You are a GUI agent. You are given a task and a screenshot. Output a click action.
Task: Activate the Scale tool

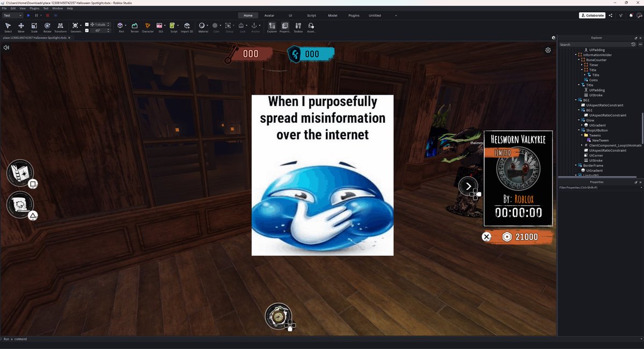click(34, 27)
